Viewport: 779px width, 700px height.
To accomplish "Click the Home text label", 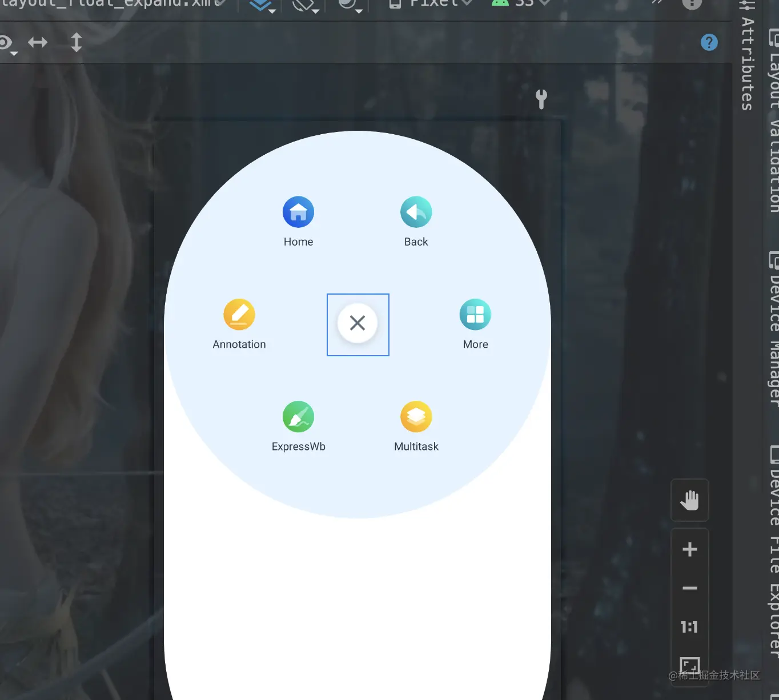I will point(298,242).
